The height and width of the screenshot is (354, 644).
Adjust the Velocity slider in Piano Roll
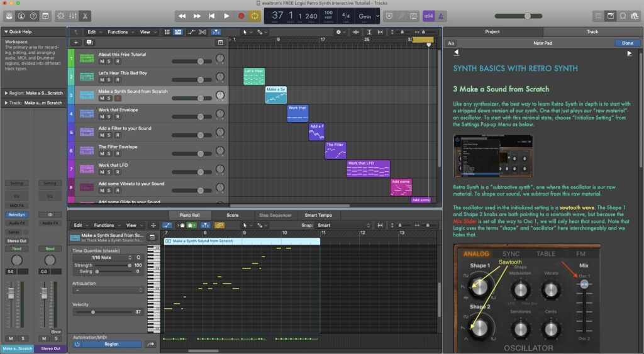(103, 312)
